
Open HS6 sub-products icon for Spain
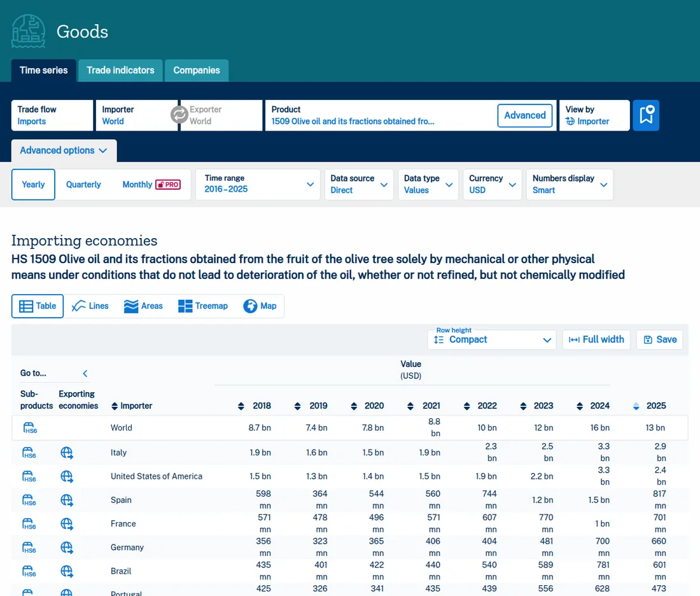pyautogui.click(x=29, y=500)
